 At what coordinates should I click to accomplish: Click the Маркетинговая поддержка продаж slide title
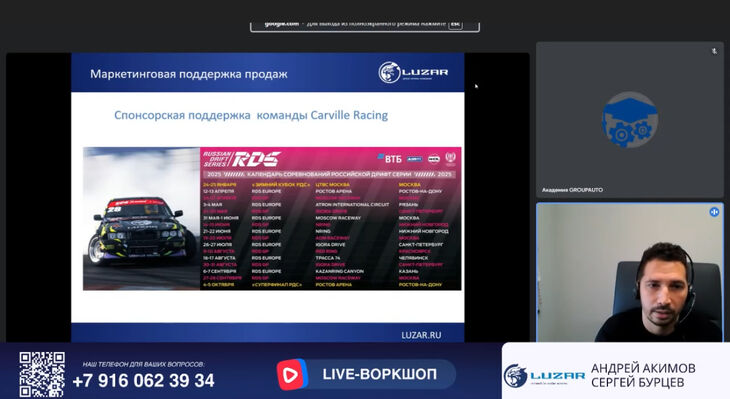tap(189, 74)
